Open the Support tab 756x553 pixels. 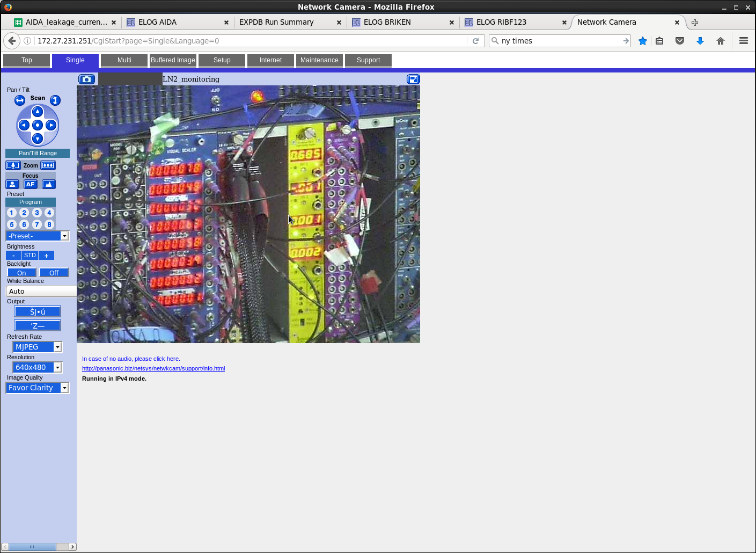pos(368,60)
